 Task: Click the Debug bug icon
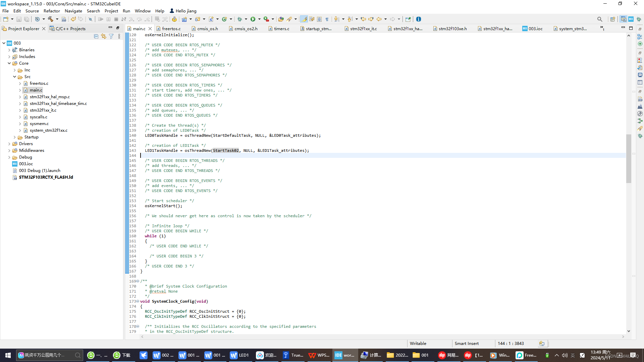[x=239, y=19]
